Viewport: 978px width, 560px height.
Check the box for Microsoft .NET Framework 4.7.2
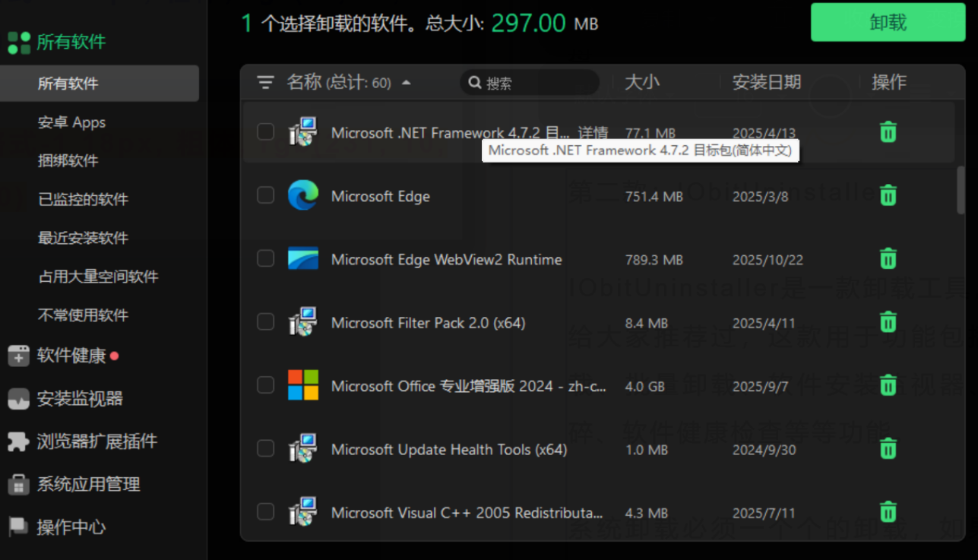point(265,132)
